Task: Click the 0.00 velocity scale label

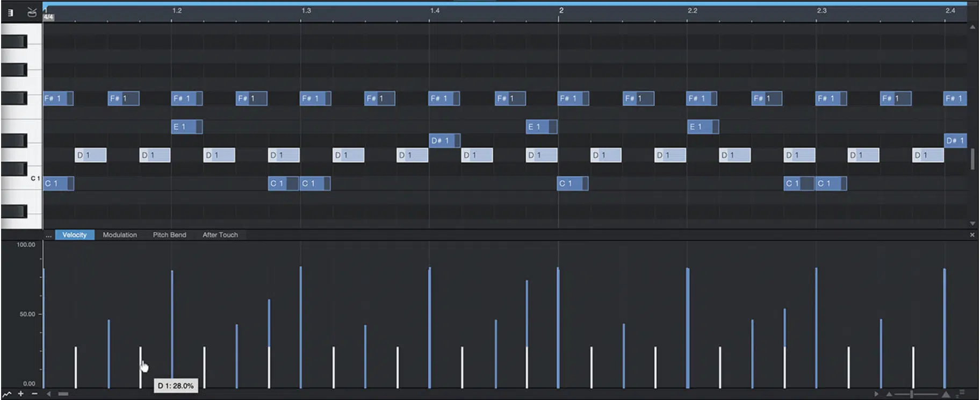Action: 29,383
